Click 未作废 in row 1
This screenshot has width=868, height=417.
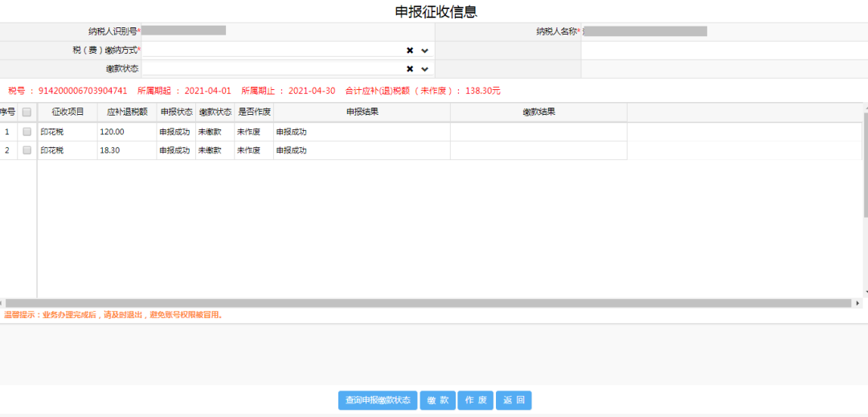click(x=248, y=132)
